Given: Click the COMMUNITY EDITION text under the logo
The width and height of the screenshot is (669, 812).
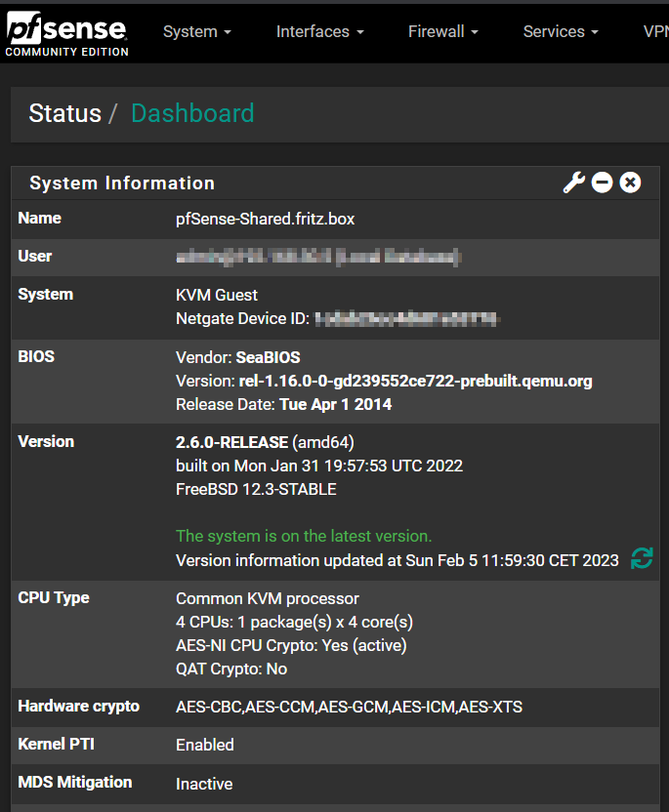Looking at the screenshot, I should pos(65,53).
